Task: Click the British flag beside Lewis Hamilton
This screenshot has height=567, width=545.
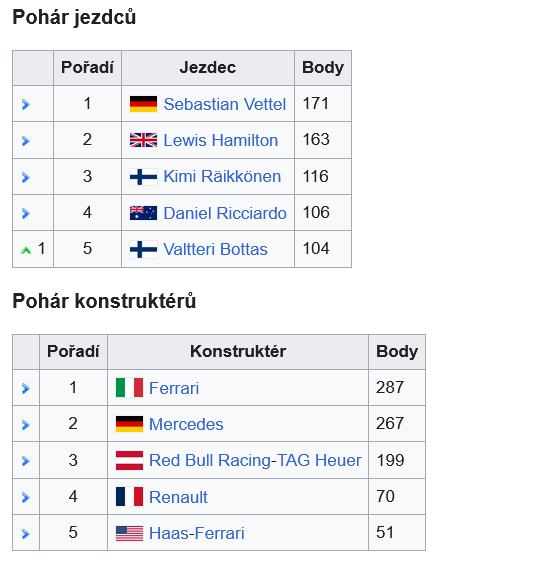Action: (143, 140)
